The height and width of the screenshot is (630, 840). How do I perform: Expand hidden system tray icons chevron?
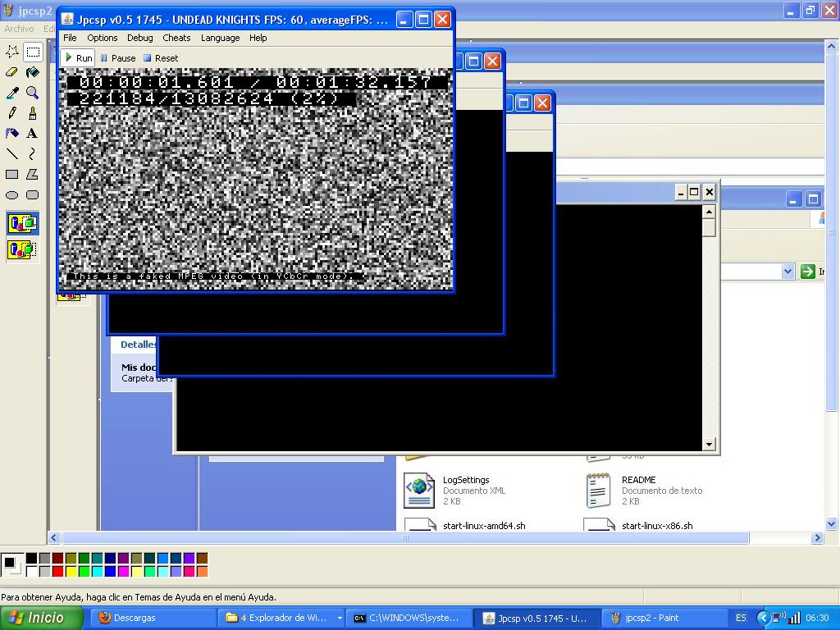[x=763, y=619]
